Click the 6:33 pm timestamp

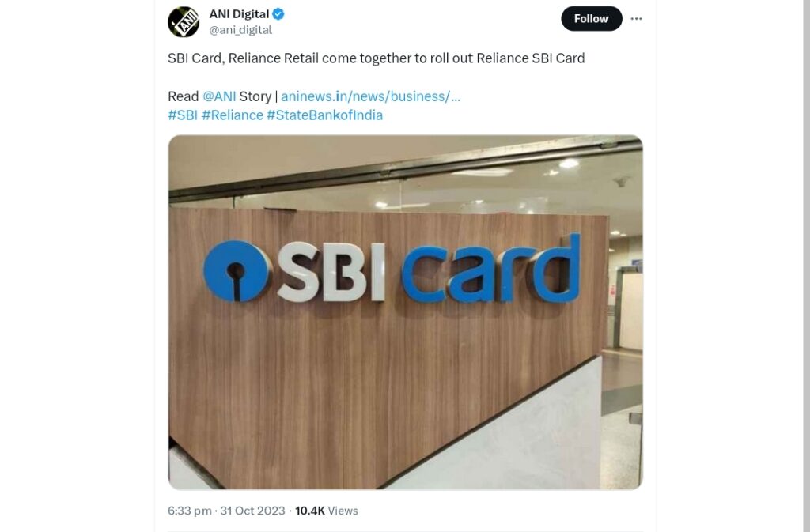190,511
